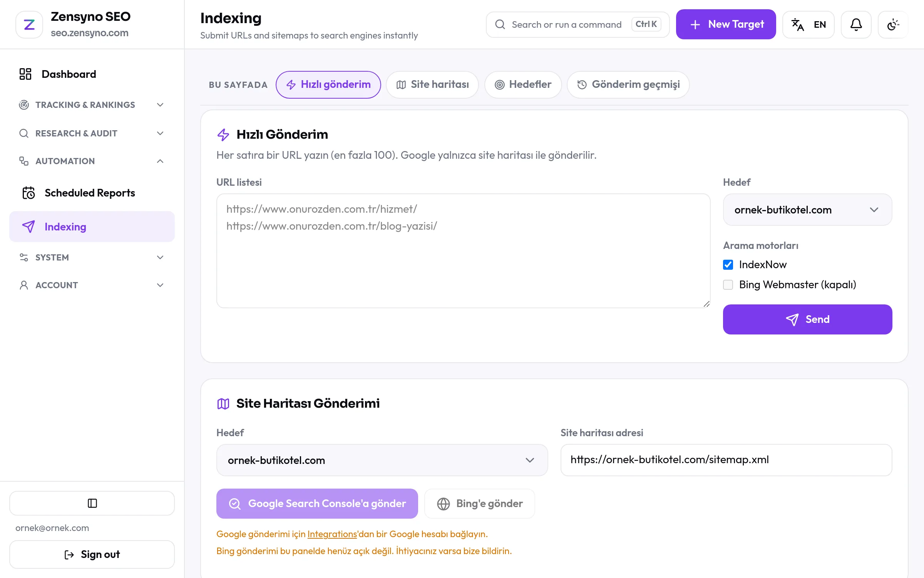
Task: Uncheck the IndexNow checkbox
Action: click(728, 265)
